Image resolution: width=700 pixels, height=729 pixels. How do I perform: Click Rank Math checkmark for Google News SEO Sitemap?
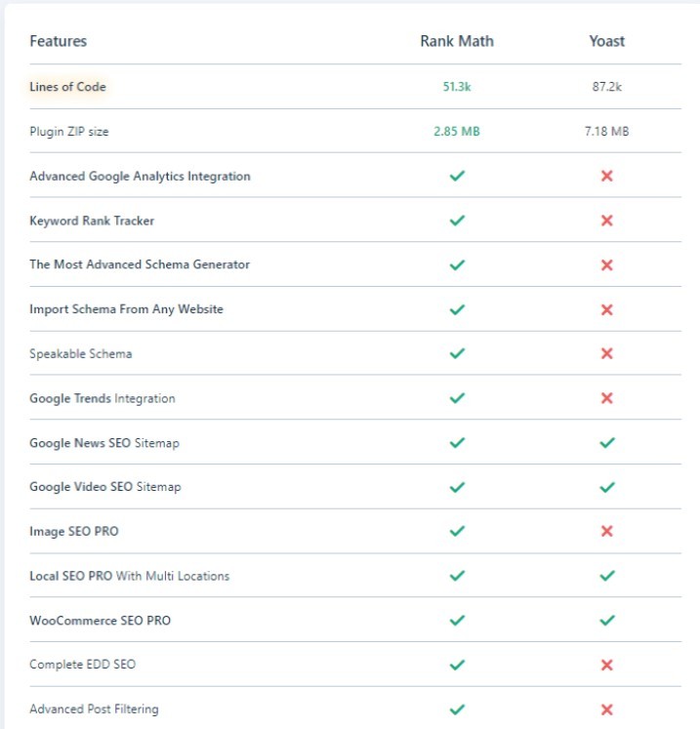tap(457, 443)
